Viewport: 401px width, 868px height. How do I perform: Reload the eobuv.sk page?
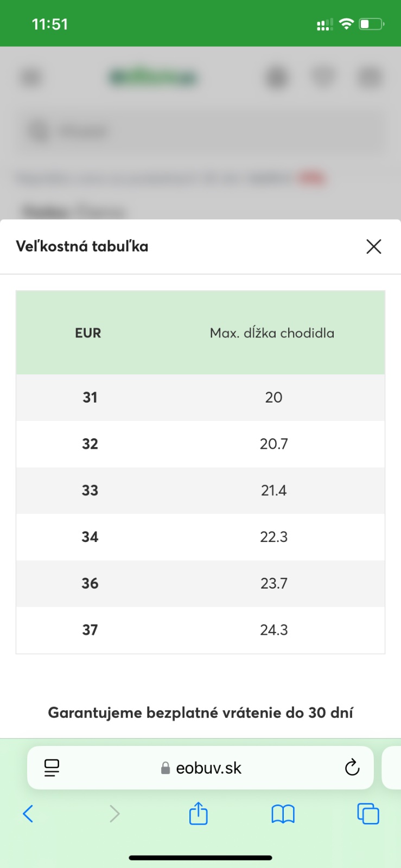coord(352,767)
